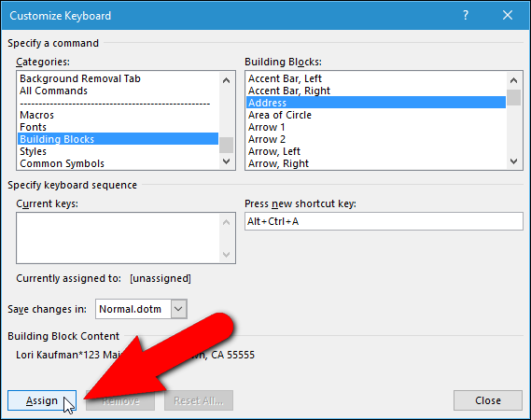The width and height of the screenshot is (531, 420).
Task: Click Categories list scroll down arrow
Action: [226, 161]
